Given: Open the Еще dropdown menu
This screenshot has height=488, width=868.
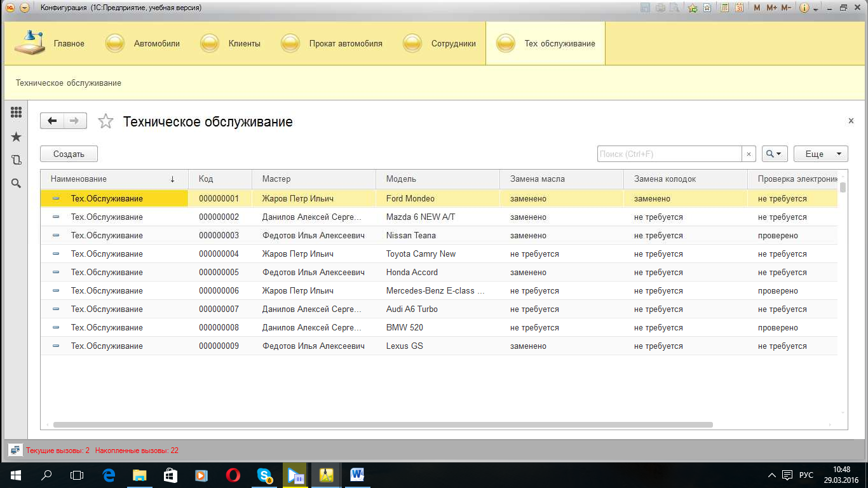Looking at the screenshot, I should pyautogui.click(x=821, y=154).
